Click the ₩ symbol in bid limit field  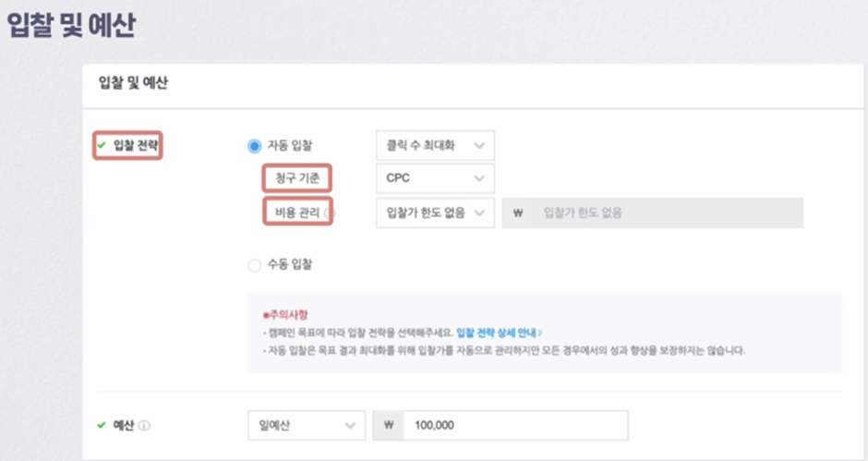518,212
